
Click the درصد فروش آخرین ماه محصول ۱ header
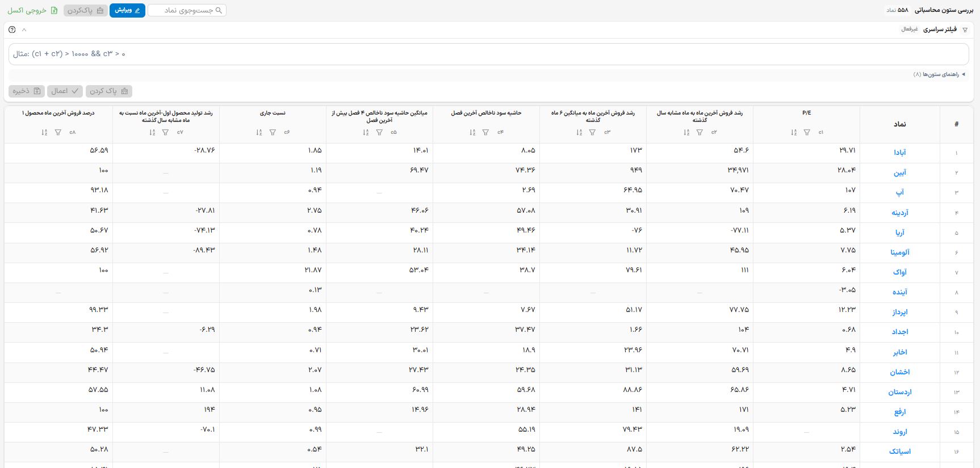pyautogui.click(x=58, y=113)
